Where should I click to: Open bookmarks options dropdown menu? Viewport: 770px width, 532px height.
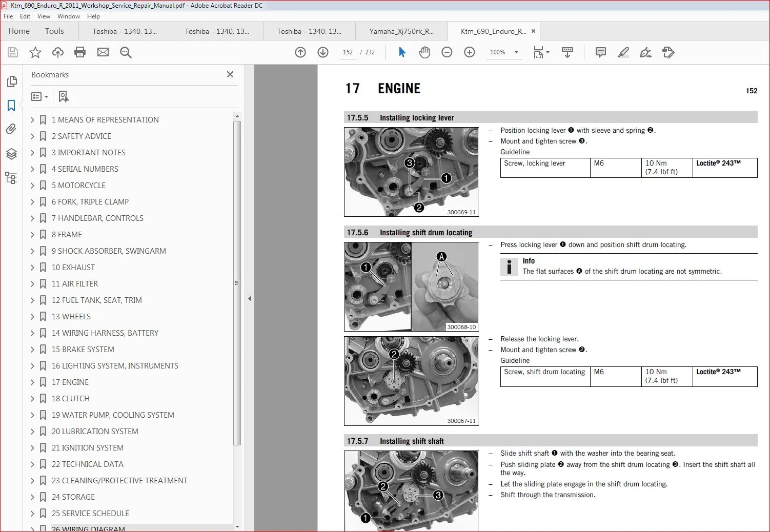click(39, 96)
